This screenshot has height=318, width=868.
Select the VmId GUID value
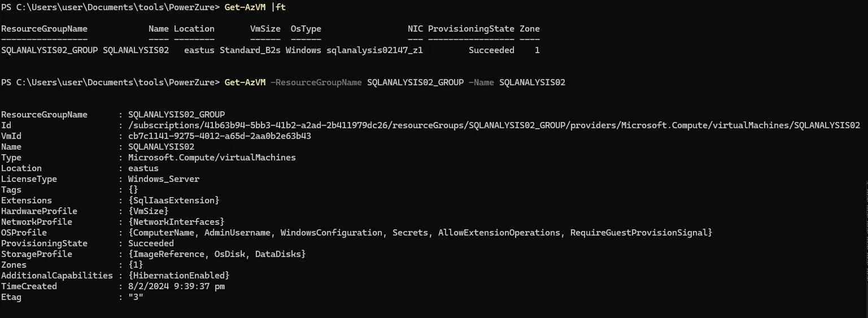point(220,136)
